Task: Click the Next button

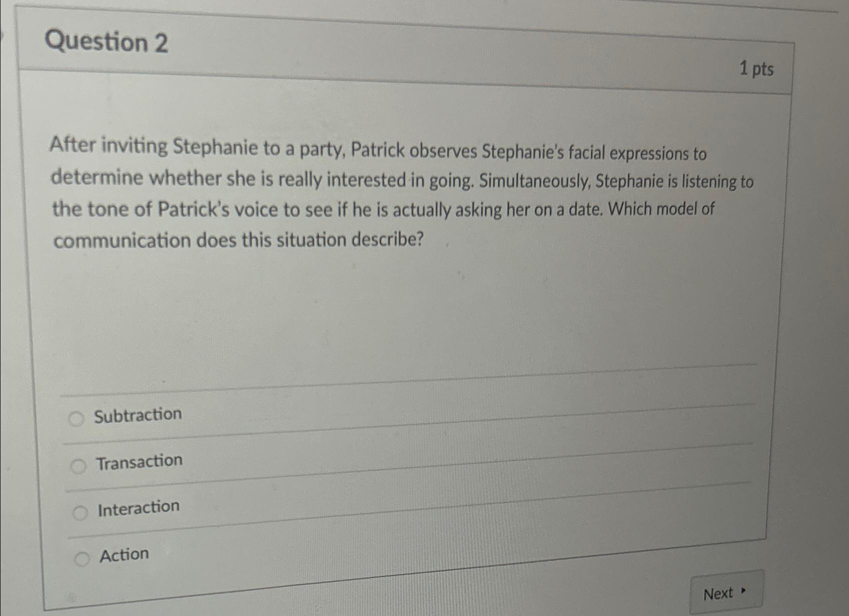Action: [x=726, y=591]
